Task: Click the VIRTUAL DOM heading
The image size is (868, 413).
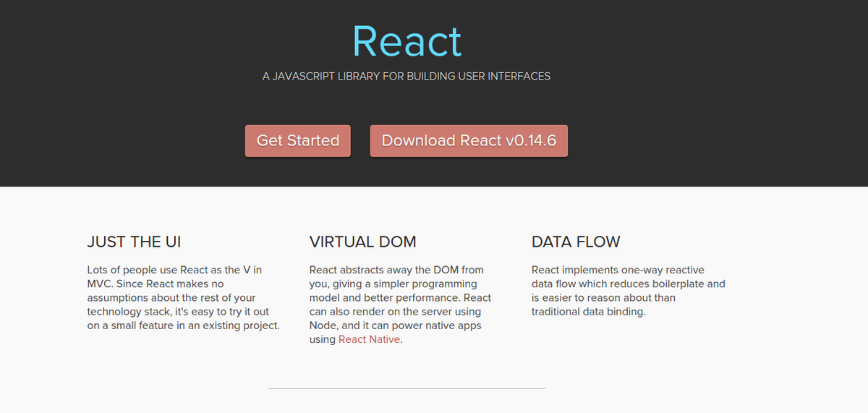Action: 363,242
